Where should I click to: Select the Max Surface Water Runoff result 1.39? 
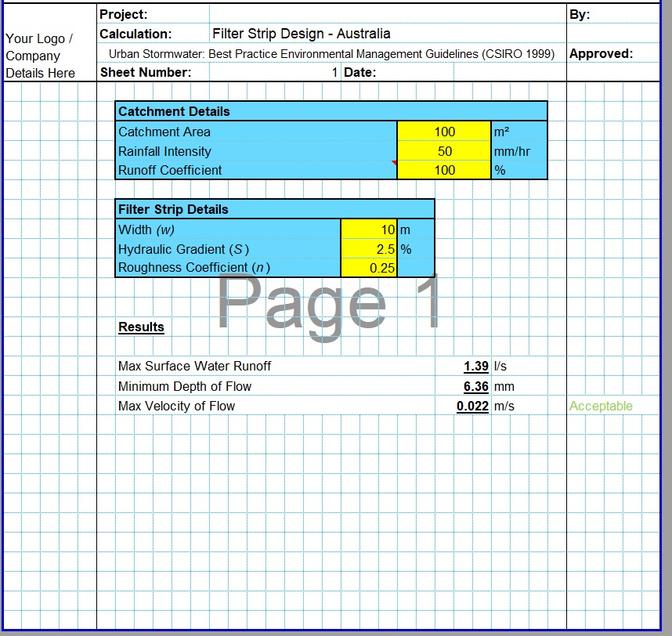pos(475,367)
